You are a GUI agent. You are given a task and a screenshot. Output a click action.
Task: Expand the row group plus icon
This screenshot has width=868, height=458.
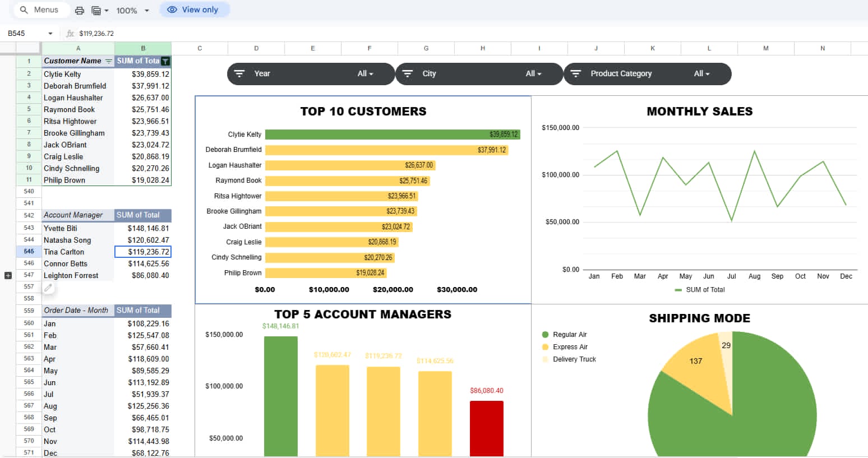coord(8,275)
